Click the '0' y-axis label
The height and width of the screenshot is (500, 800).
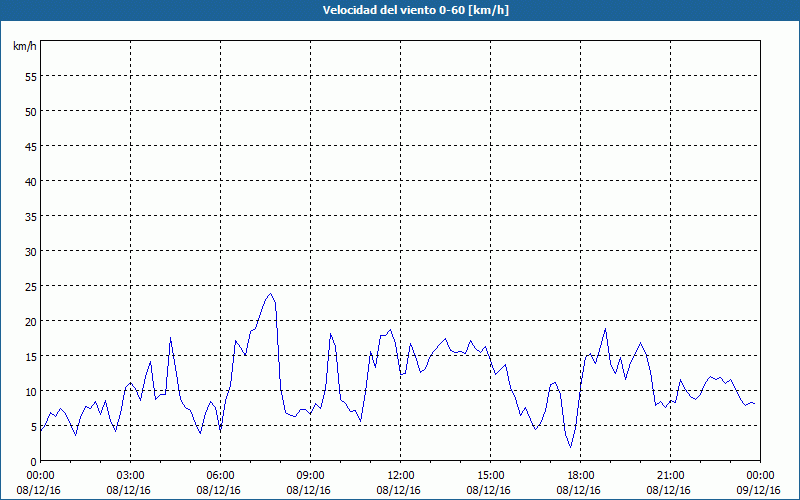(x=34, y=462)
